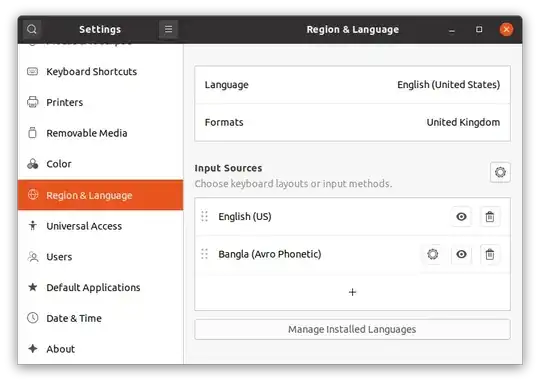Open Printers settings
The image size is (540, 384).
[101, 102]
